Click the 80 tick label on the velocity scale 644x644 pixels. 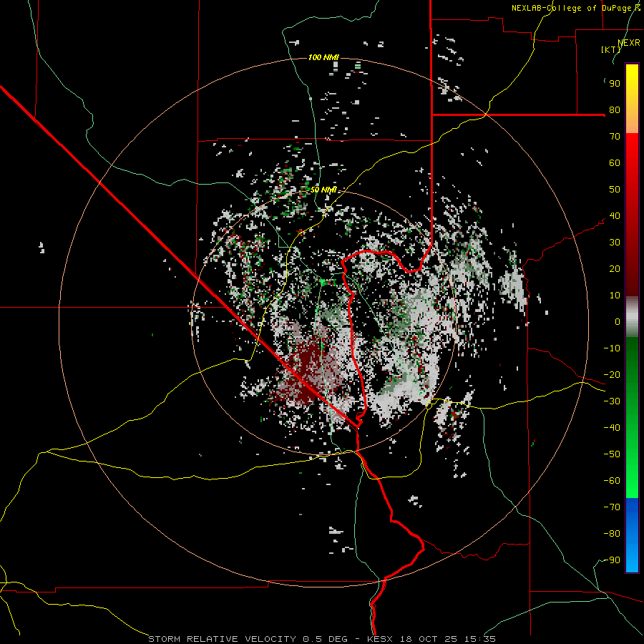[615, 109]
